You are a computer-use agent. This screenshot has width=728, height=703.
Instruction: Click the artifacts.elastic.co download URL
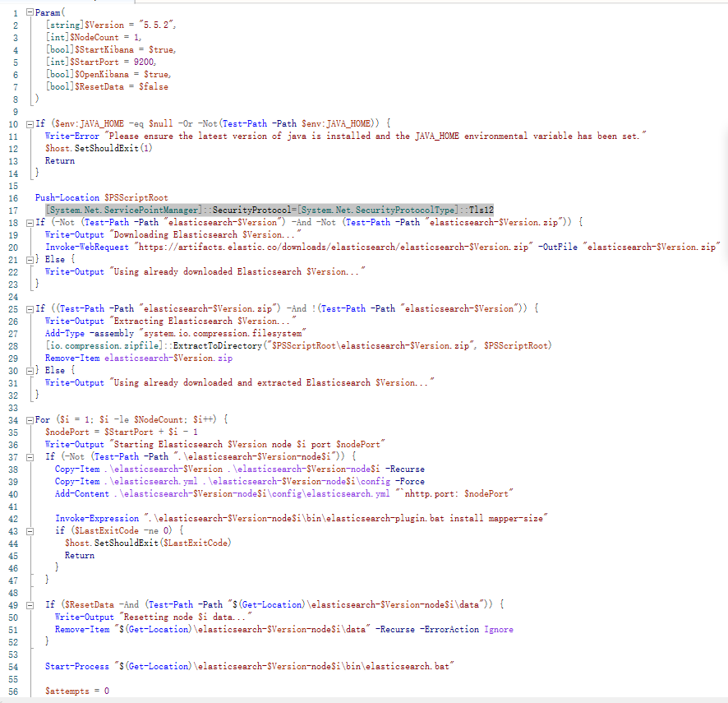click(x=334, y=247)
